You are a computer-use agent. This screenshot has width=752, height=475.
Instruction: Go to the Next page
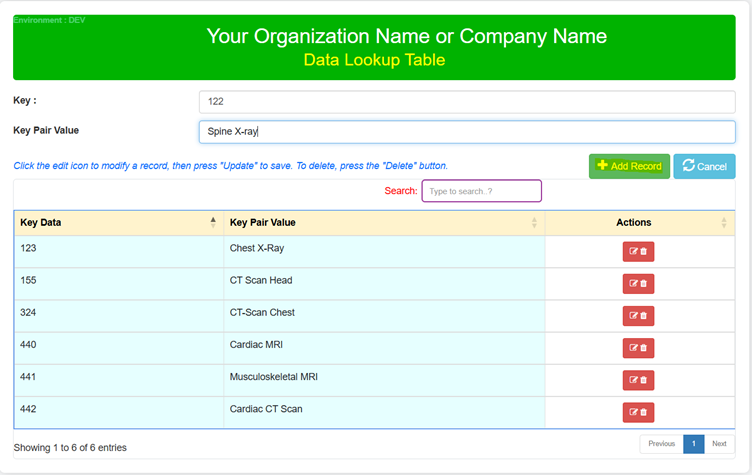coord(719,444)
